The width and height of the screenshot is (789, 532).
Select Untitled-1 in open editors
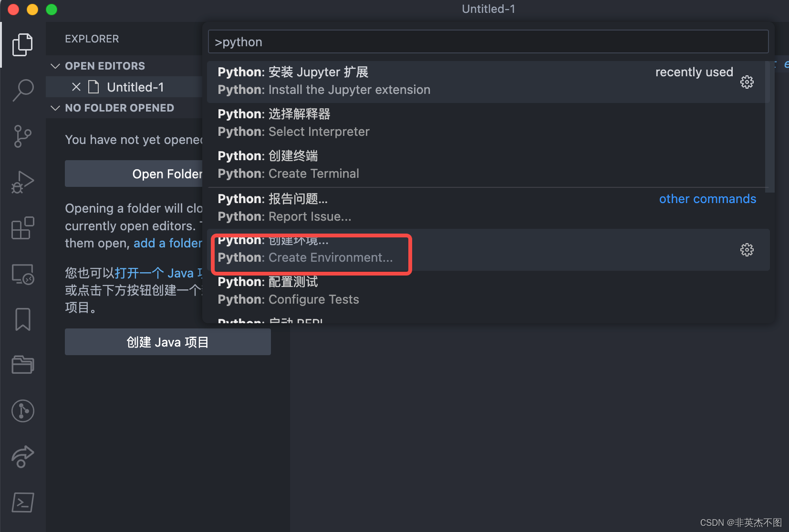tap(124, 87)
